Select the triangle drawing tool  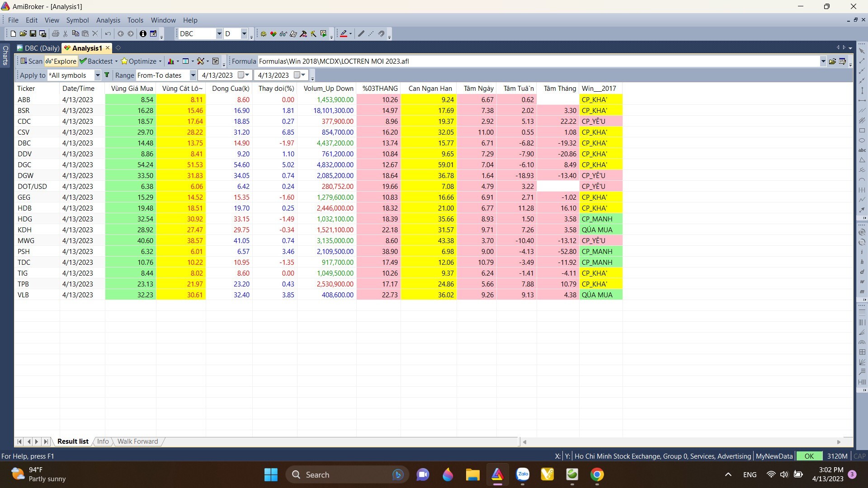pos(862,160)
